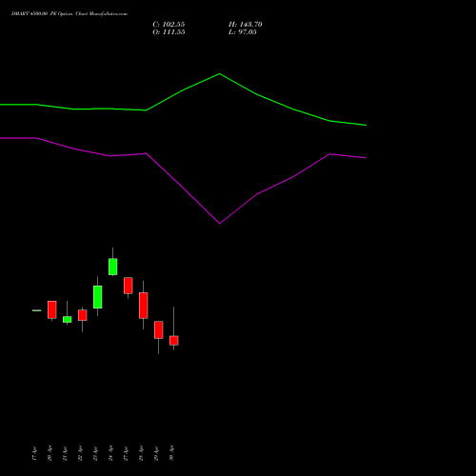Click the 28 Apr date label
The width and height of the screenshot is (476, 476).
point(141,453)
